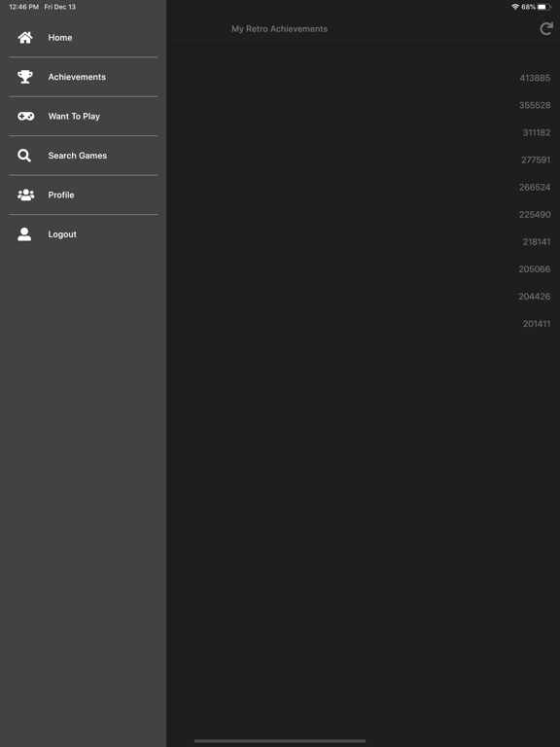Go to Want To Play
560x747 pixels.
coord(83,117)
